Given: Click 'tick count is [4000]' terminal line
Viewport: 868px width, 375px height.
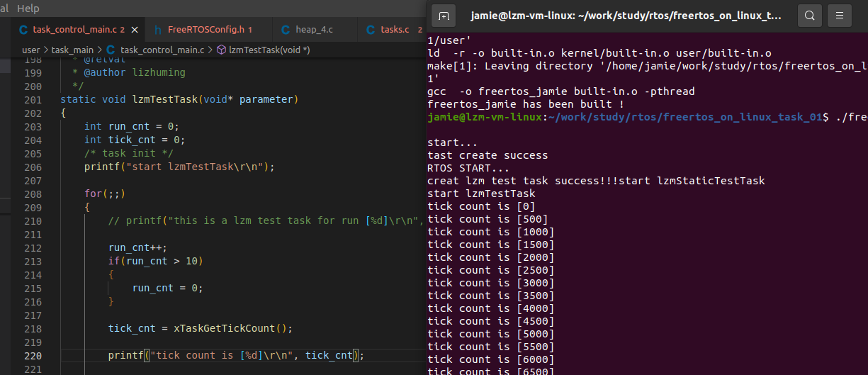Looking at the screenshot, I should pos(491,308).
